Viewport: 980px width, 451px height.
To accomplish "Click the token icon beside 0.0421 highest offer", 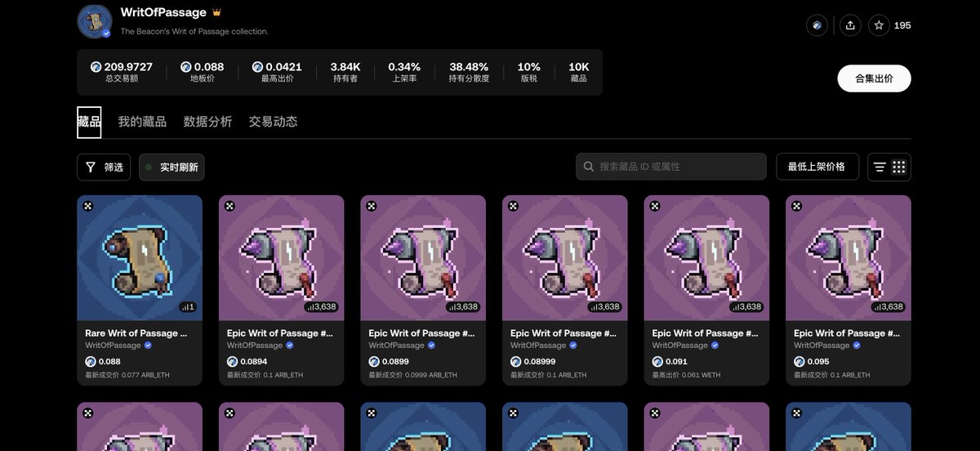I will pyautogui.click(x=257, y=67).
